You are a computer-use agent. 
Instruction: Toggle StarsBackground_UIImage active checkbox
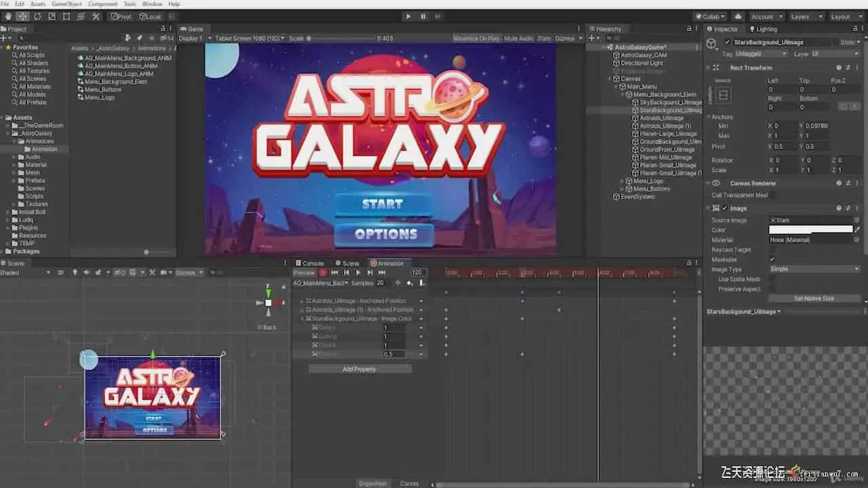click(728, 42)
